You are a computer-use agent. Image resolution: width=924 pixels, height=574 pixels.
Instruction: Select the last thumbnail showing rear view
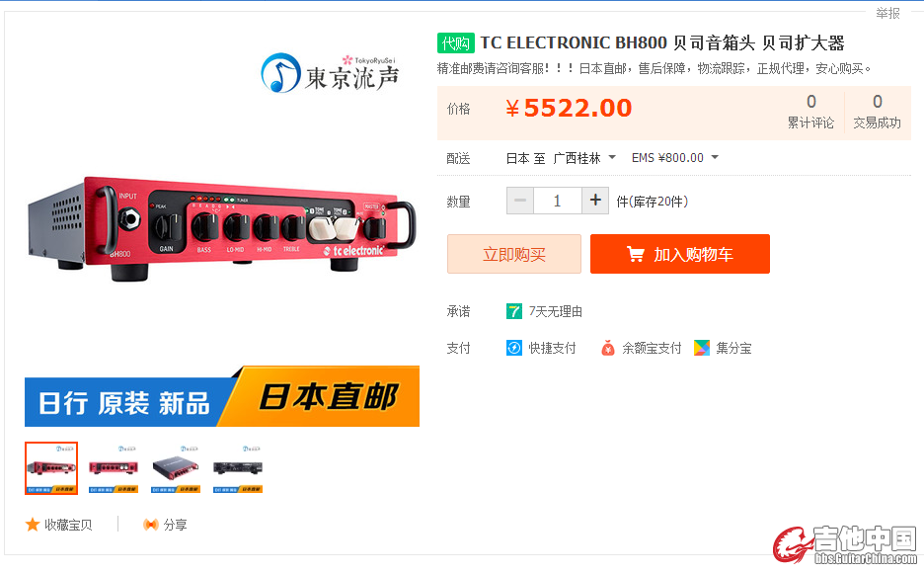238,467
